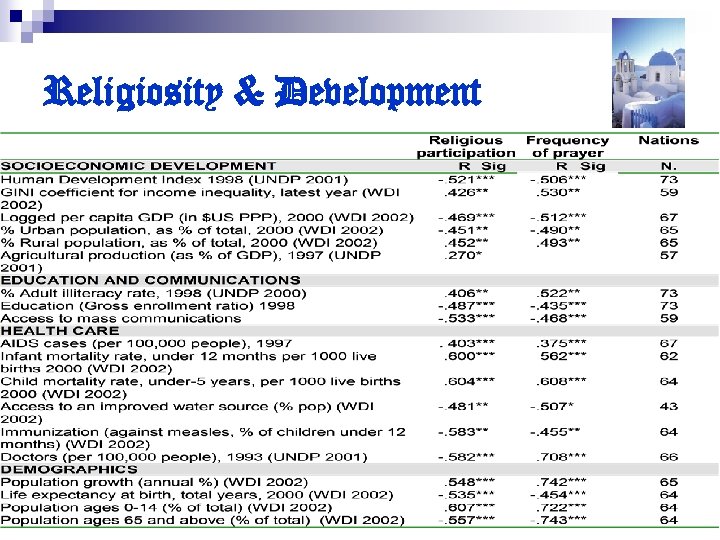Click the .743*** value for ages 65 and above
Image resolution: width=720 pixels, height=540 pixels.
559,520
